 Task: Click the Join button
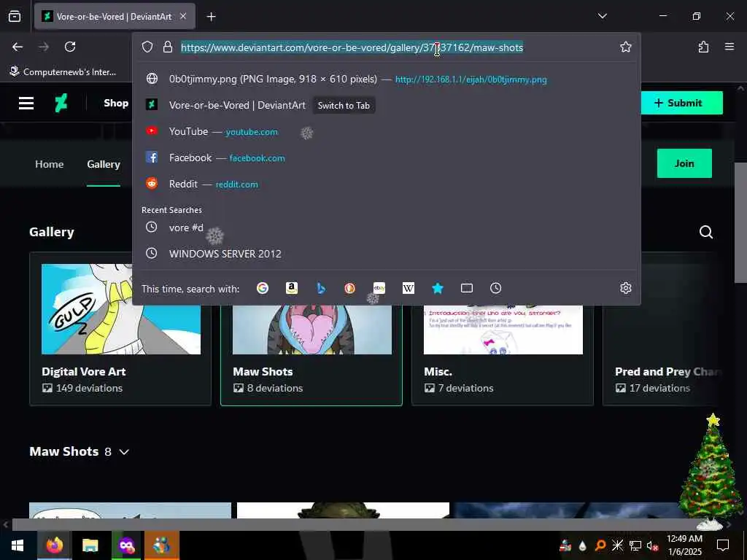point(684,163)
